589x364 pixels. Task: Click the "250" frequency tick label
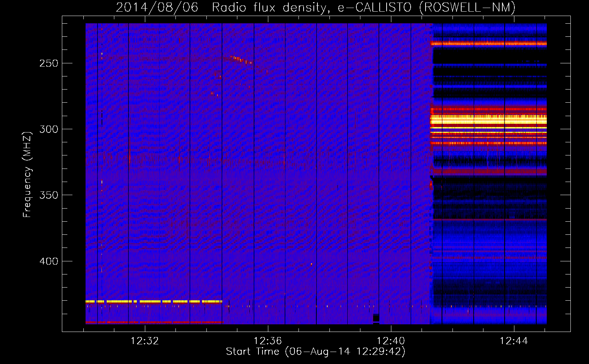(49, 63)
